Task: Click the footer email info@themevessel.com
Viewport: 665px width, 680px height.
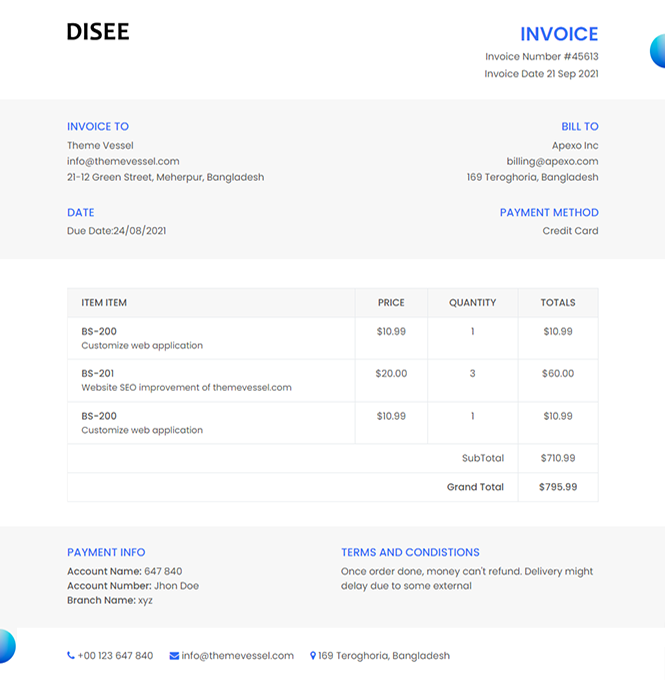Action: 237,656
